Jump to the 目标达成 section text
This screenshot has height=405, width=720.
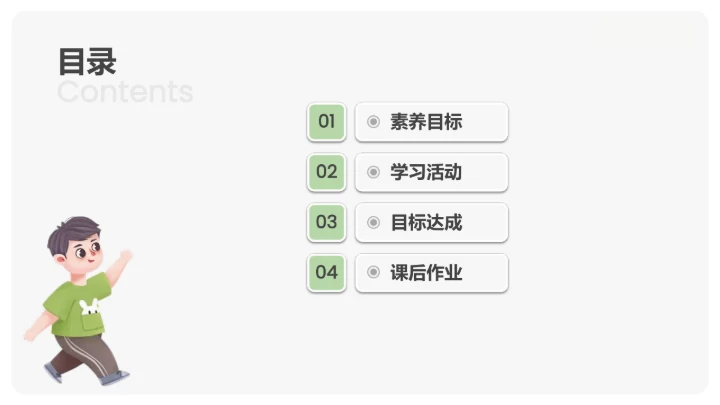pyautogui.click(x=426, y=222)
